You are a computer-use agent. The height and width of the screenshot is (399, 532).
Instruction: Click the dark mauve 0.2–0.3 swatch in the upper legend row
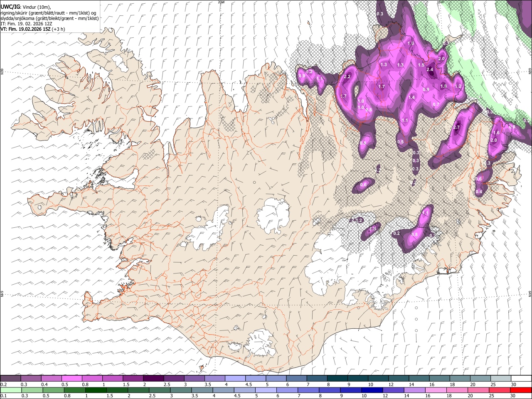[x=11, y=378]
